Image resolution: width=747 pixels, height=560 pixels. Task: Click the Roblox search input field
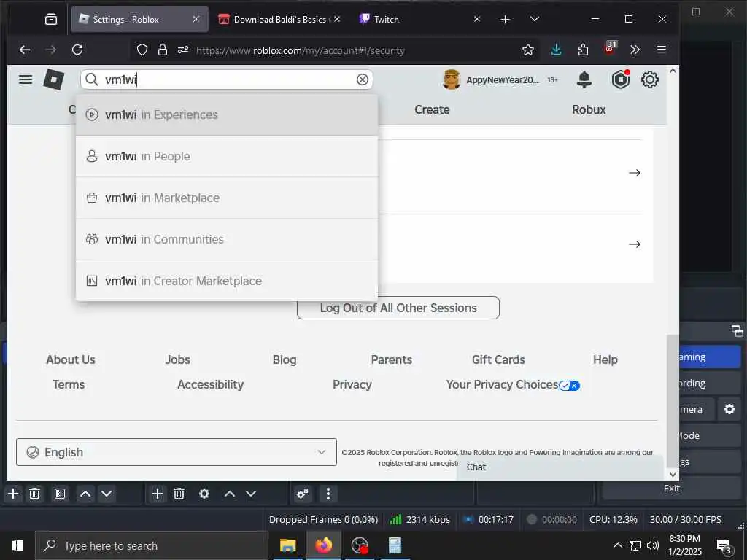(x=227, y=79)
